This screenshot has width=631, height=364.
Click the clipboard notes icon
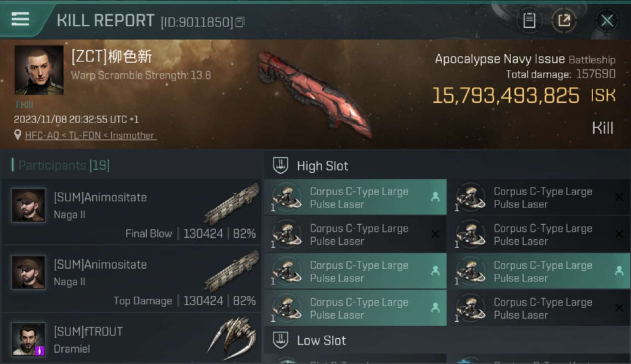tap(529, 20)
